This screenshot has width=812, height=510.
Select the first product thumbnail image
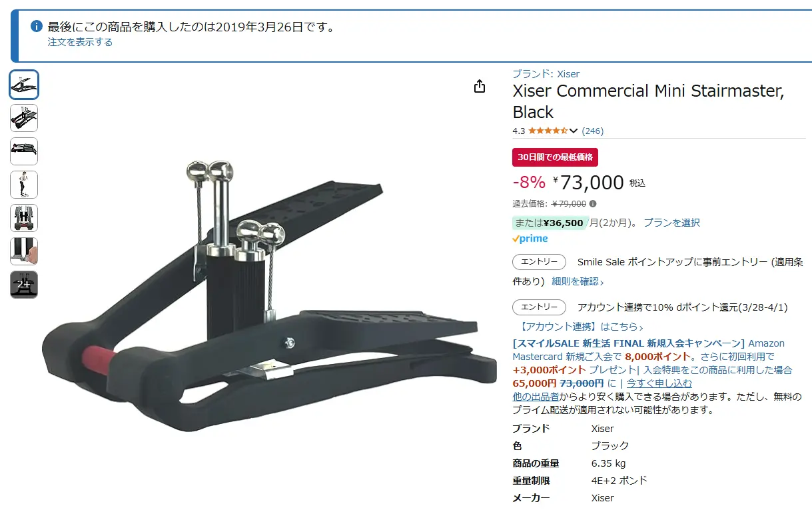point(24,85)
